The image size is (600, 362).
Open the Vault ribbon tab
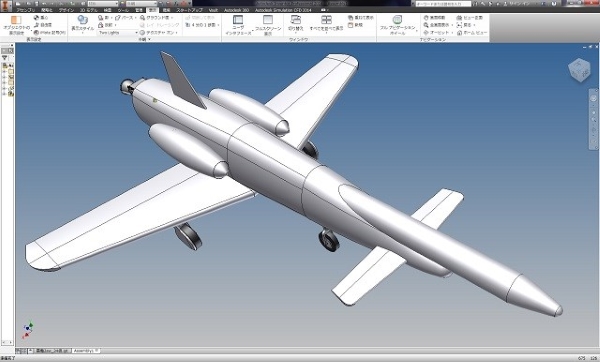214,10
